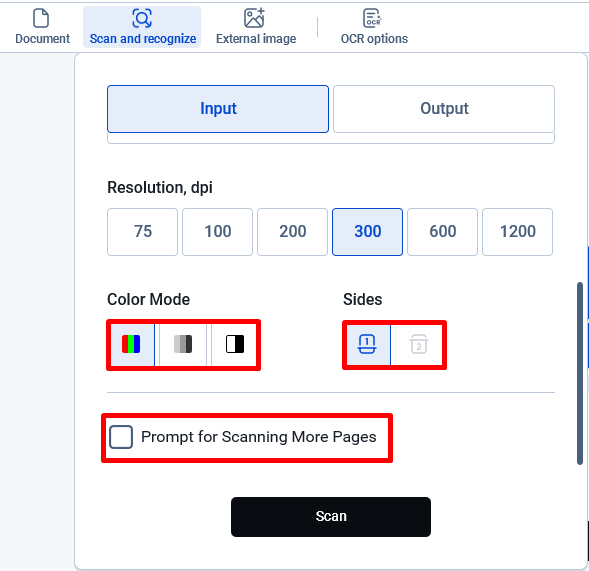Set resolution to 100 dpi
This screenshot has width=589, height=571.
[x=217, y=232]
